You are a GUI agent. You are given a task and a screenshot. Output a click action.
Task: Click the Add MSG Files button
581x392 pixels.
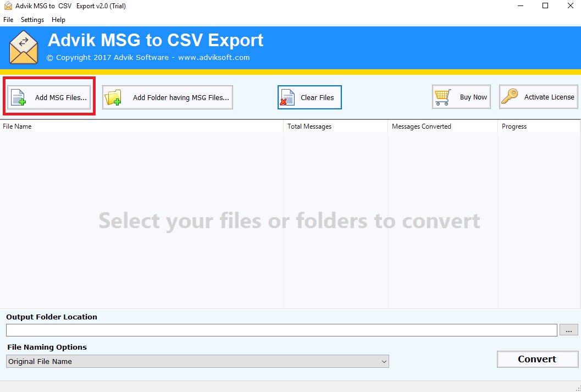coord(49,97)
